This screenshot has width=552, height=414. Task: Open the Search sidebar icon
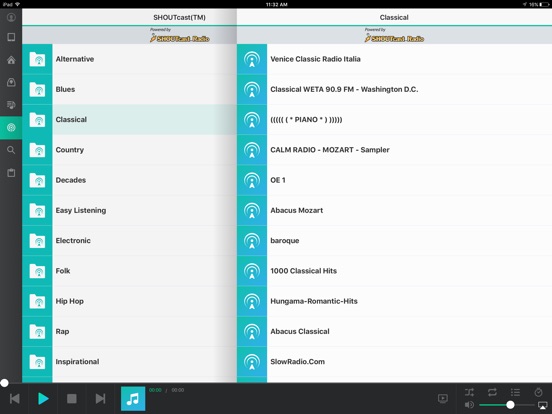coord(11,150)
